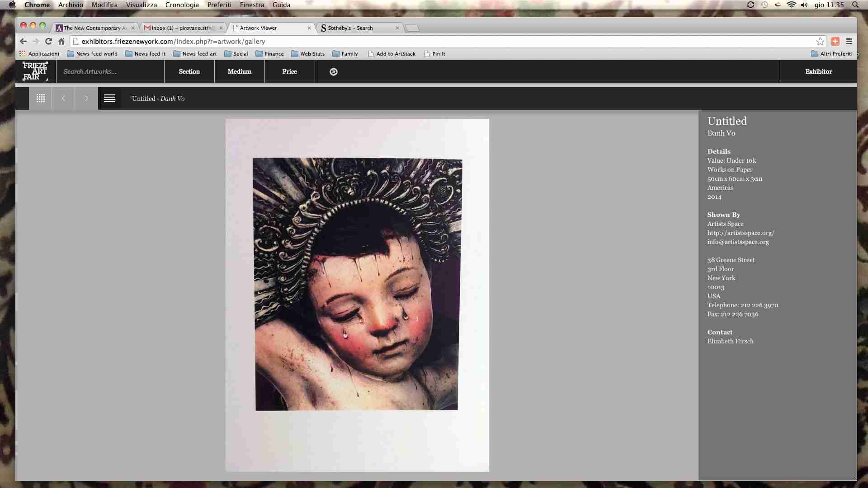Open the artistsspace.org website link

point(741,233)
